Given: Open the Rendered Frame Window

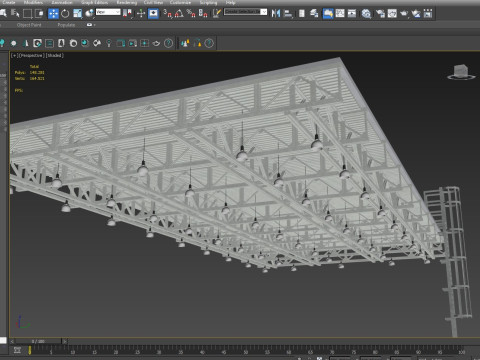Looking at the screenshot, I should [x=392, y=13].
